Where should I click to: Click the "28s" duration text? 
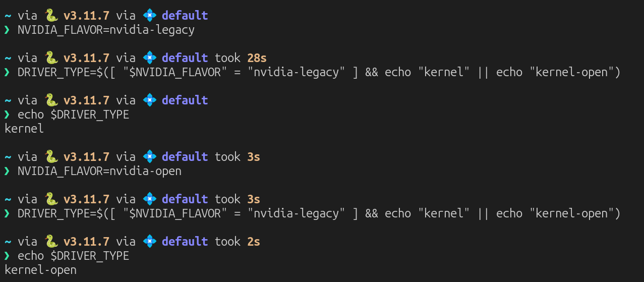[x=257, y=58]
